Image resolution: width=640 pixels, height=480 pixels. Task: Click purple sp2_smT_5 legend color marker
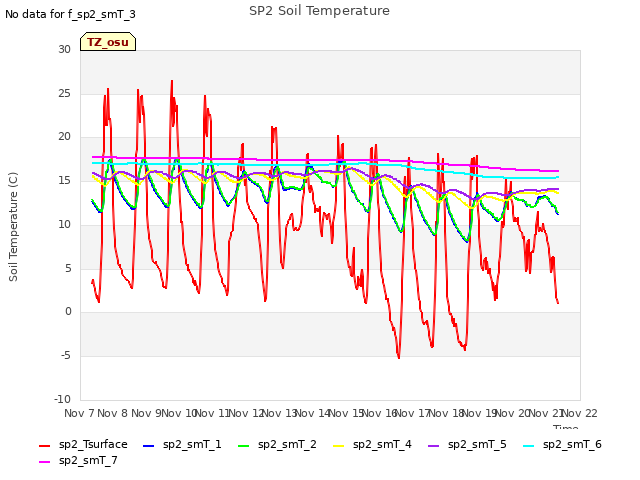[x=433, y=446]
